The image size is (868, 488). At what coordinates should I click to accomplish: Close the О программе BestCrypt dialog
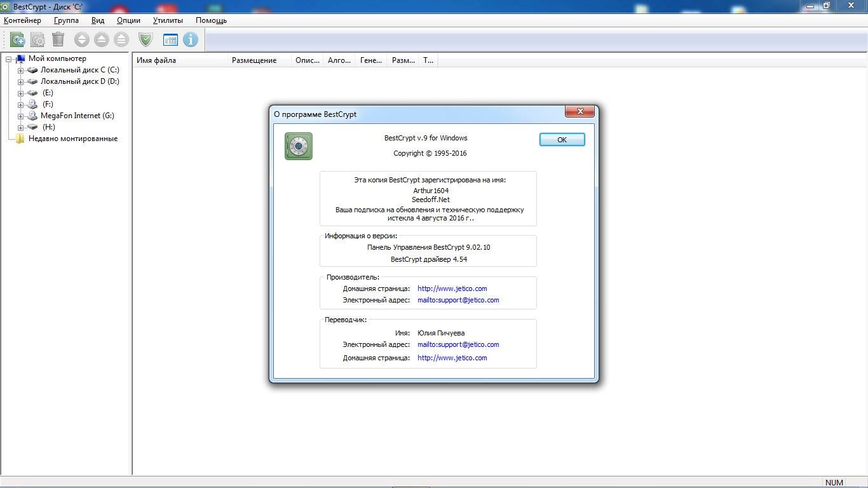580,111
